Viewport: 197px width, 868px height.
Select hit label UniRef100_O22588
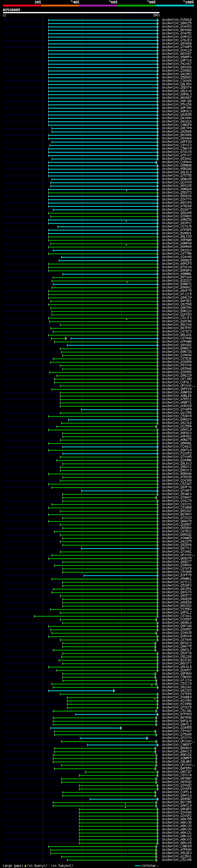click(177, 426)
